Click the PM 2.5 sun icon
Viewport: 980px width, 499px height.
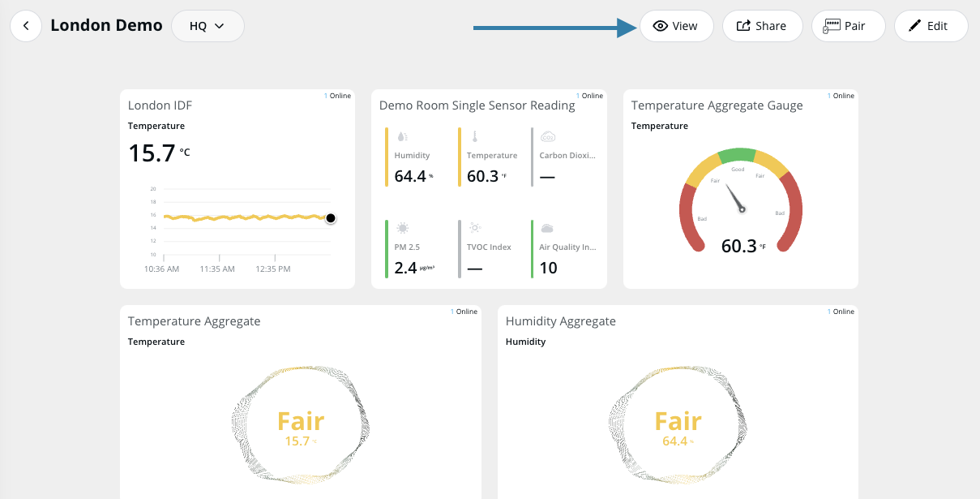click(402, 228)
